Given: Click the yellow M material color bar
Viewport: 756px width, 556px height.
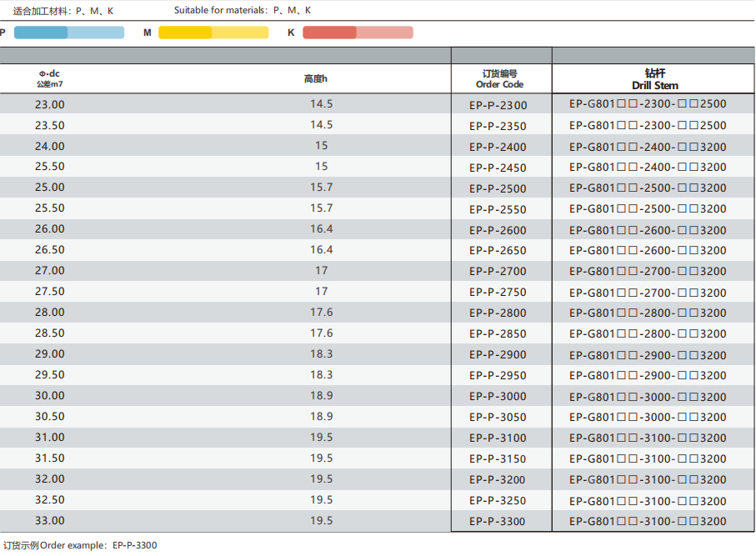Looking at the screenshot, I should pyautogui.click(x=213, y=33).
